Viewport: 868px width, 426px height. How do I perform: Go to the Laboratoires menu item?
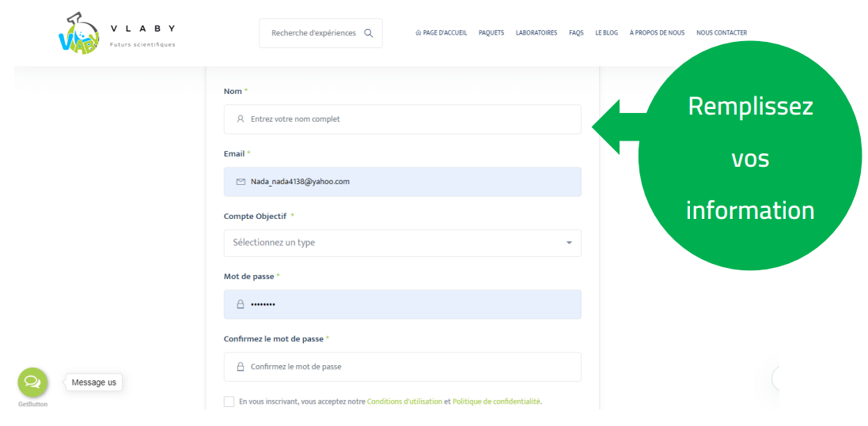tap(536, 33)
